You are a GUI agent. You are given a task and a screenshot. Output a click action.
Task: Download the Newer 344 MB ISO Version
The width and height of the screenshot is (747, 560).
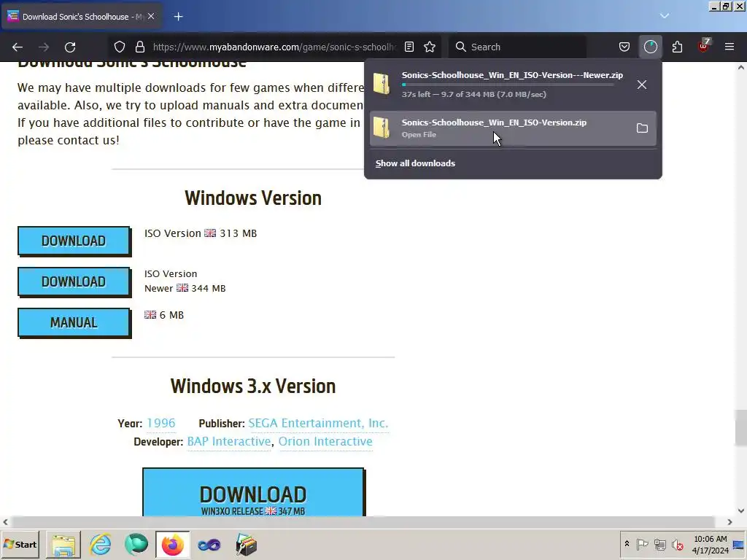tap(74, 282)
